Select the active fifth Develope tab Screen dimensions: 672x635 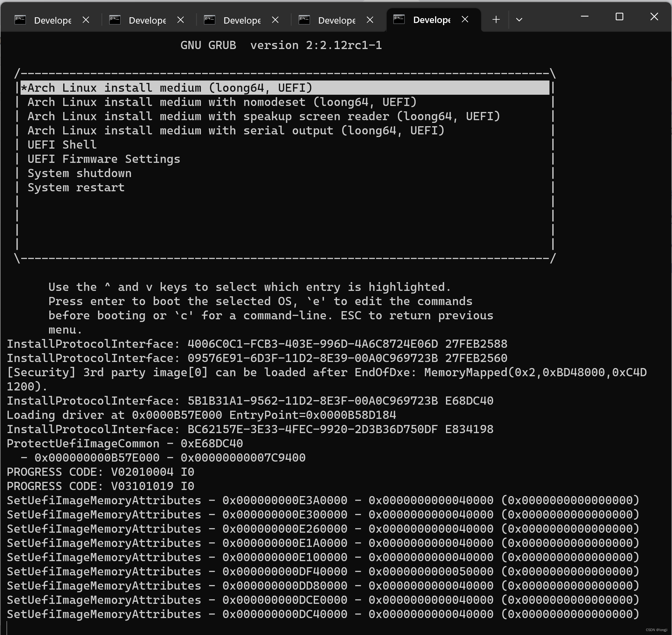tap(432, 20)
